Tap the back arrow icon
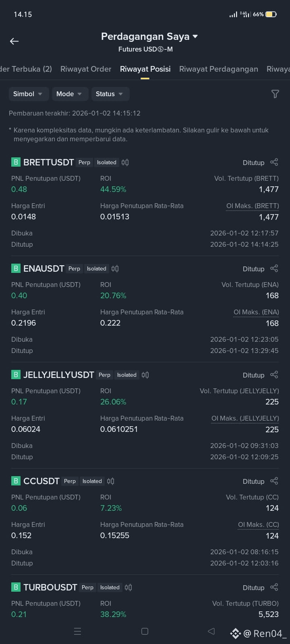 (x=14, y=41)
